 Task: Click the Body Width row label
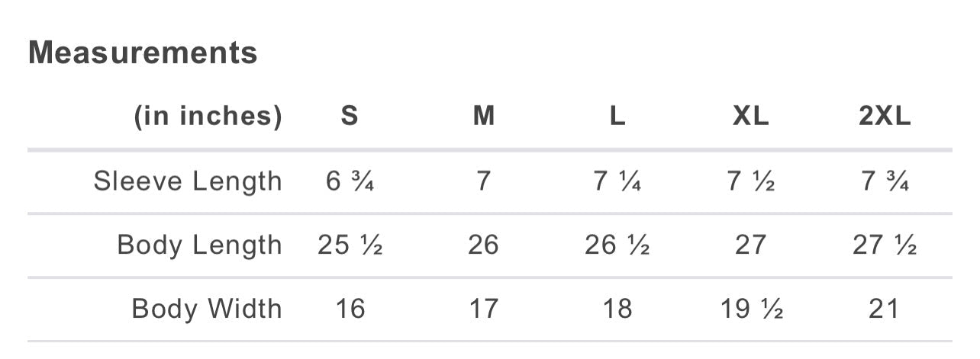tap(207, 309)
